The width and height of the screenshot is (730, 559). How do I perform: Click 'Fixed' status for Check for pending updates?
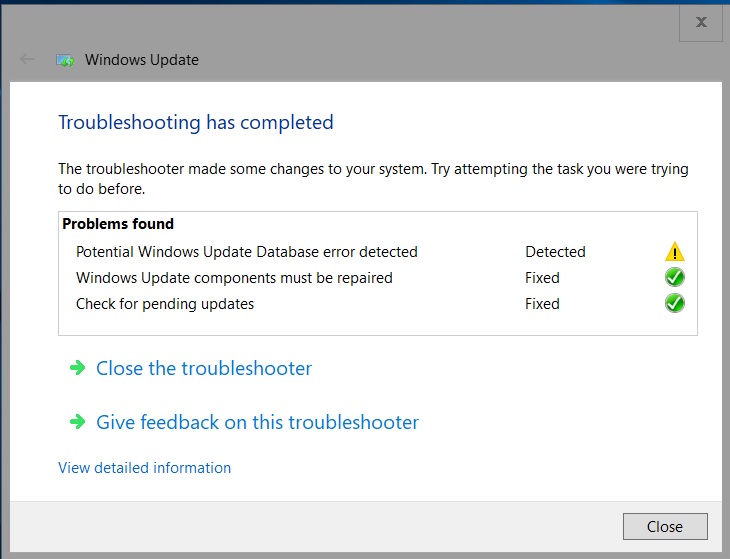click(x=542, y=304)
